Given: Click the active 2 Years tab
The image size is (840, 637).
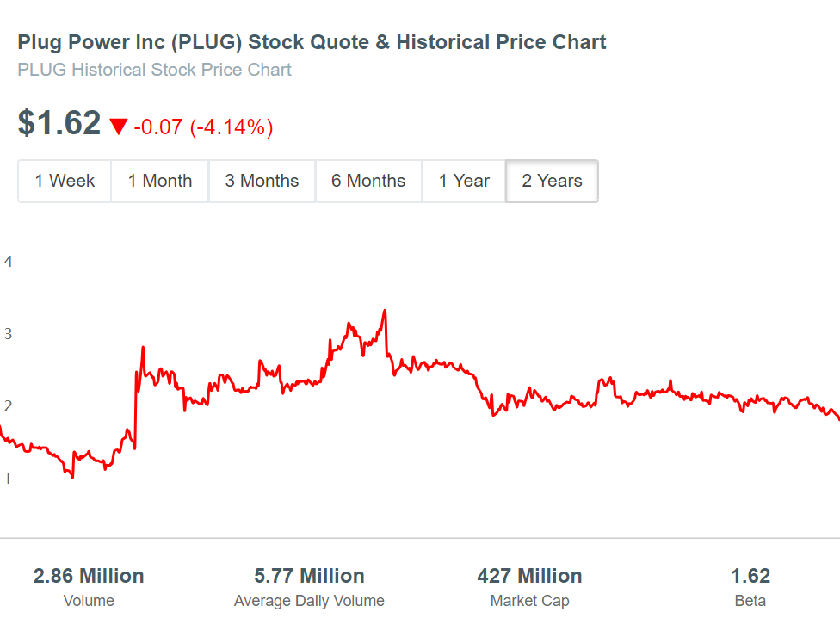Looking at the screenshot, I should point(552,181).
